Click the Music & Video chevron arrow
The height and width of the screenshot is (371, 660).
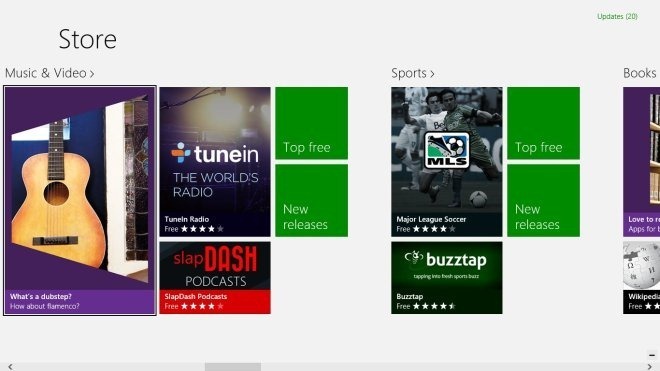[92, 74]
